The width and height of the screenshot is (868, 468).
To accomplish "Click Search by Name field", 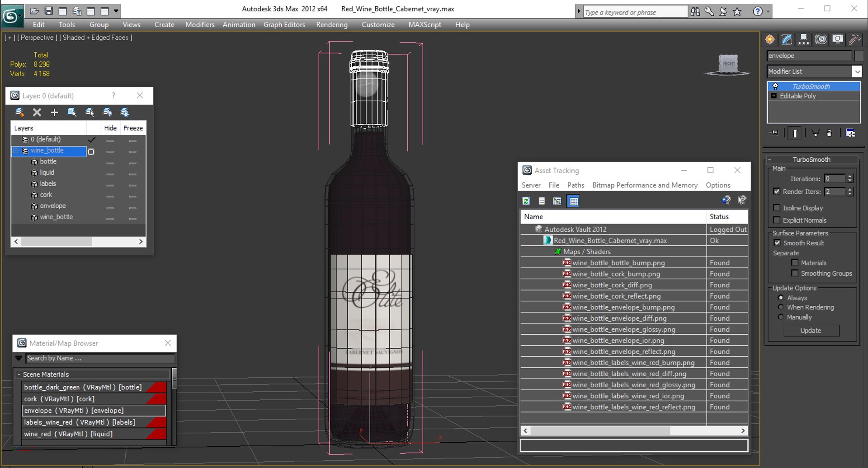I will pos(100,358).
